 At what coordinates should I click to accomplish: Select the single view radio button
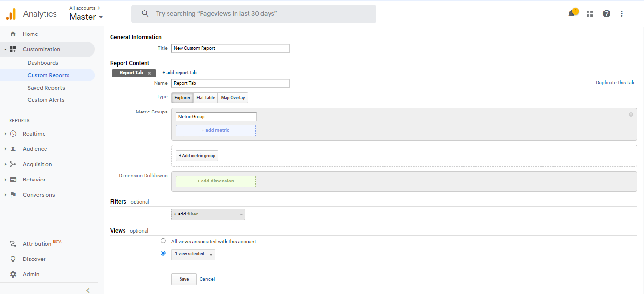point(163,253)
